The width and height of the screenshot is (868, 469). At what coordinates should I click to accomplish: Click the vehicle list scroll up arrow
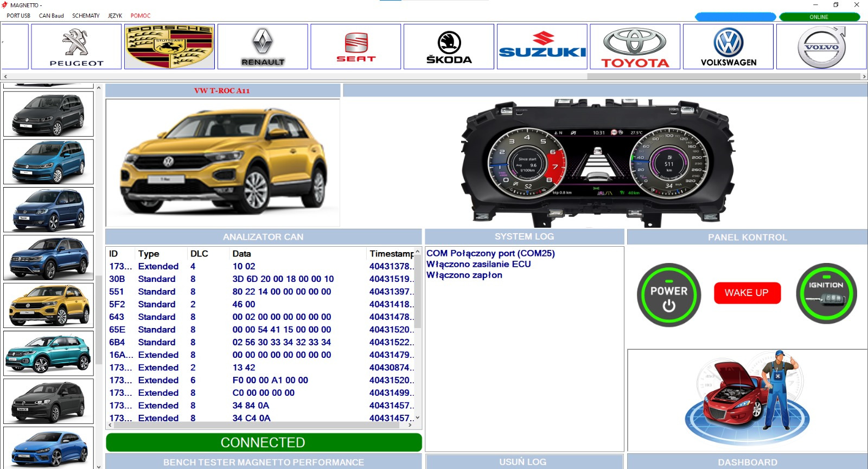[99, 87]
